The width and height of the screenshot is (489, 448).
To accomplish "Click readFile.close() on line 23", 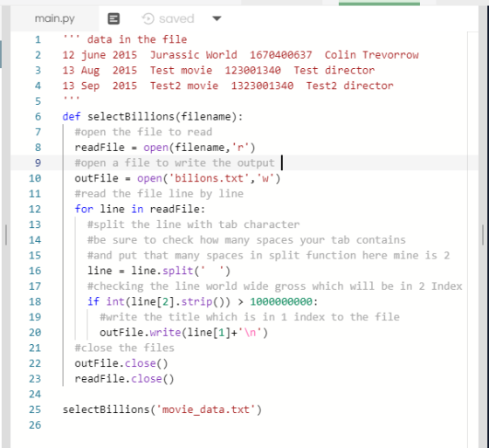I will tap(124, 379).
